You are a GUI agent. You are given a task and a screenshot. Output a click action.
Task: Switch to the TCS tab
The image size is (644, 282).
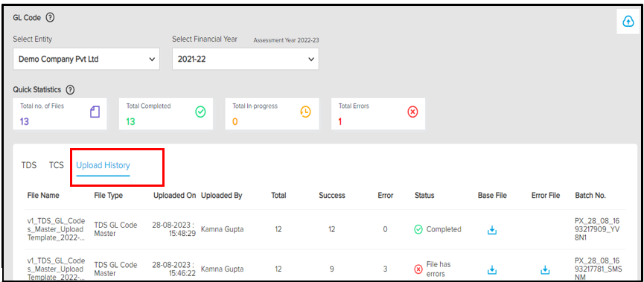[57, 165]
